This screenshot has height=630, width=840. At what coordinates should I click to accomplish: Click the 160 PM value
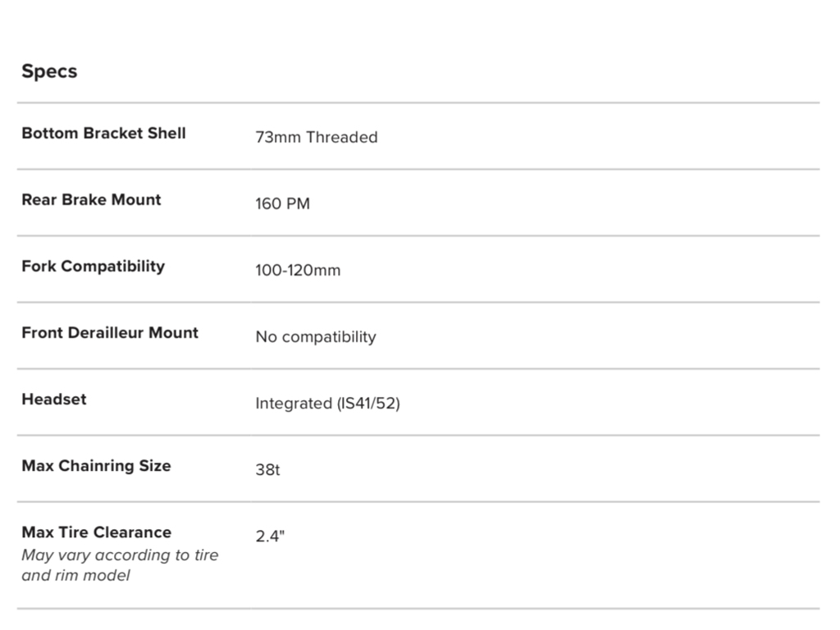point(282,203)
